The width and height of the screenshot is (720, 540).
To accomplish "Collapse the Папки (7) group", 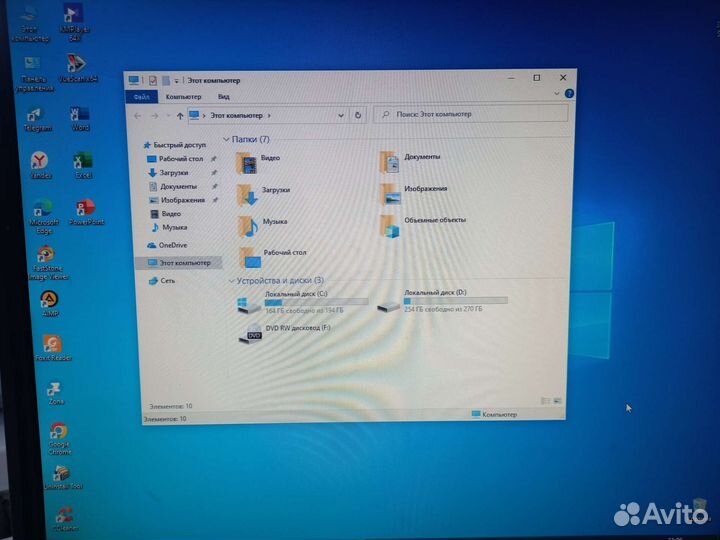I will pos(227,140).
